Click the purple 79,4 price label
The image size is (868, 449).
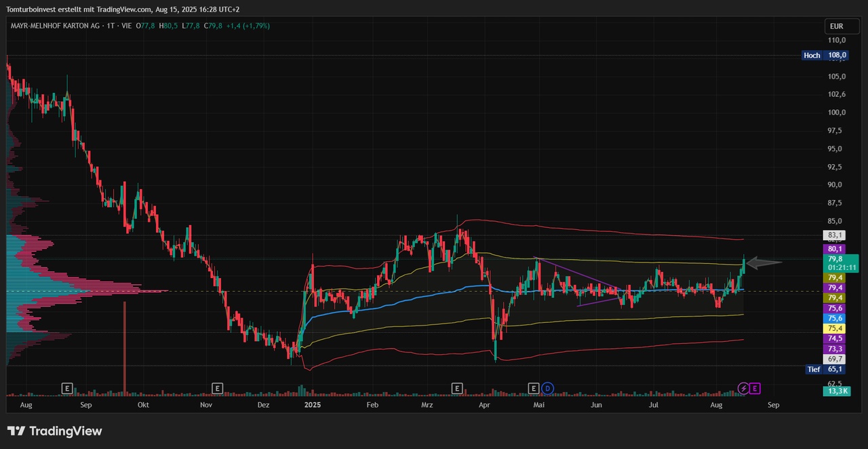pyautogui.click(x=835, y=288)
